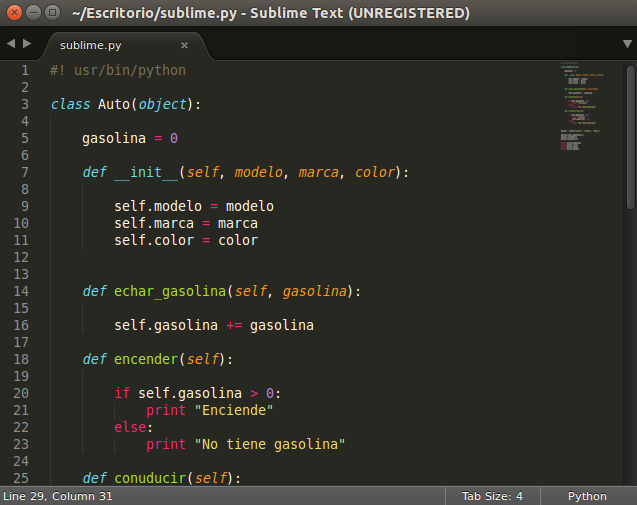Maximize the Sublime Text window
Viewport: 637px width, 505px height.
click(52, 13)
